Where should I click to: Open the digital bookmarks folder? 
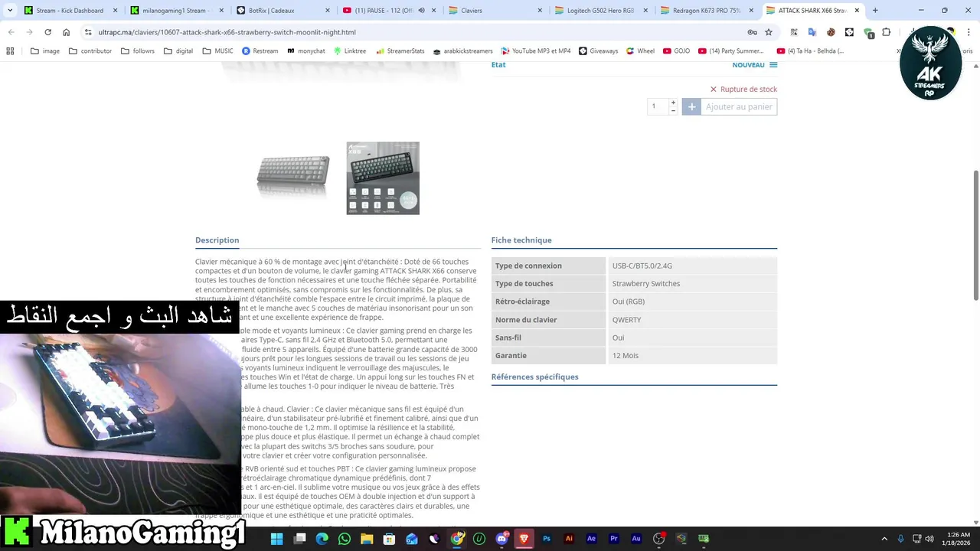click(x=178, y=51)
